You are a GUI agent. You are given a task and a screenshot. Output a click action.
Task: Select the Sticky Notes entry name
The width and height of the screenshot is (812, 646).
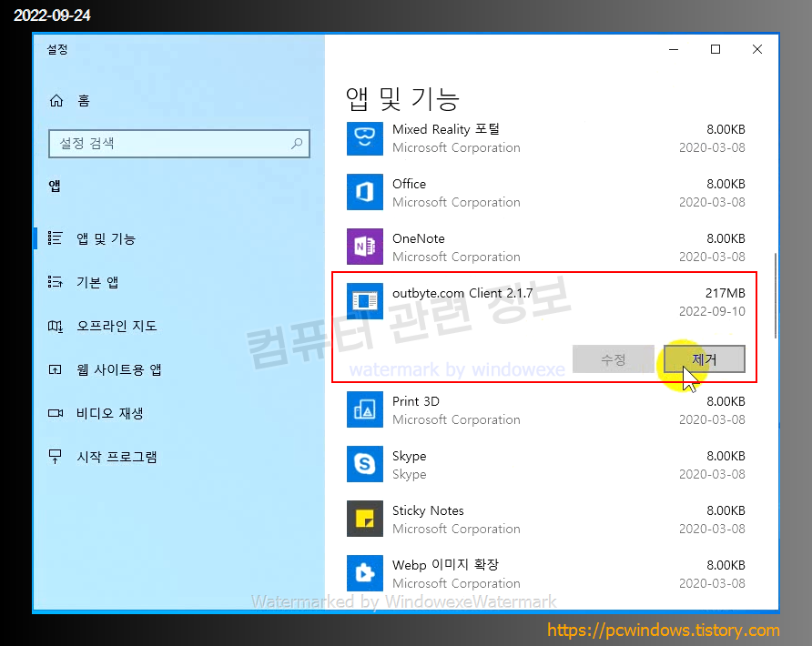click(x=428, y=510)
